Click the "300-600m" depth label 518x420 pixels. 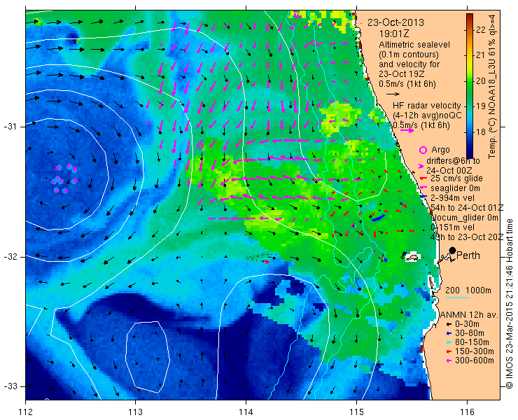tap(475, 360)
